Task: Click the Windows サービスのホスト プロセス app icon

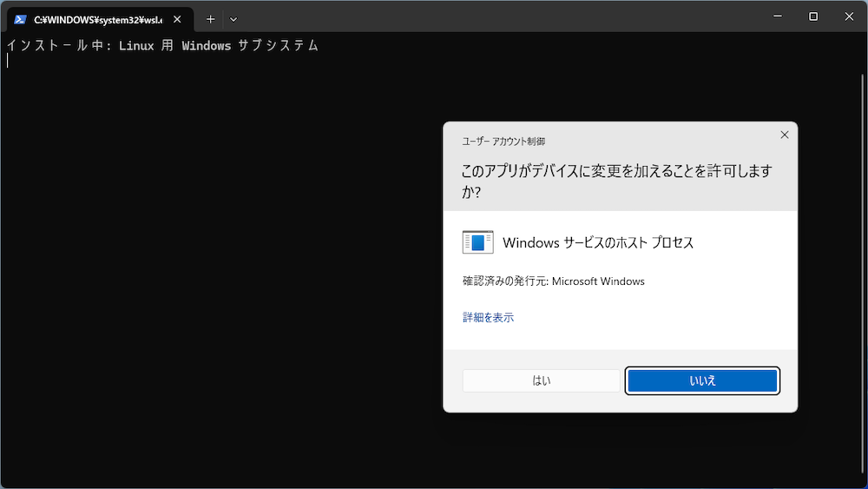Action: click(477, 242)
